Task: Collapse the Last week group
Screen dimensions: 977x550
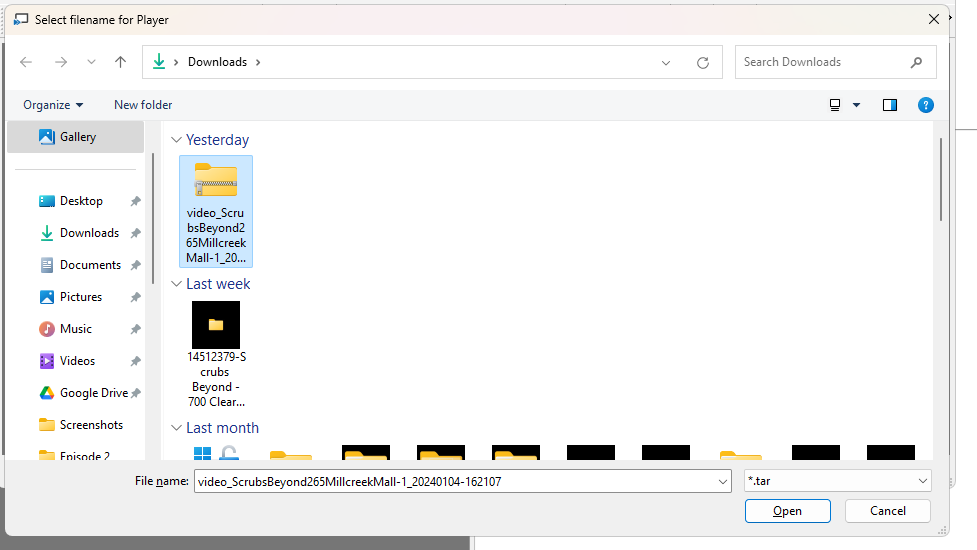Action: click(x=176, y=283)
